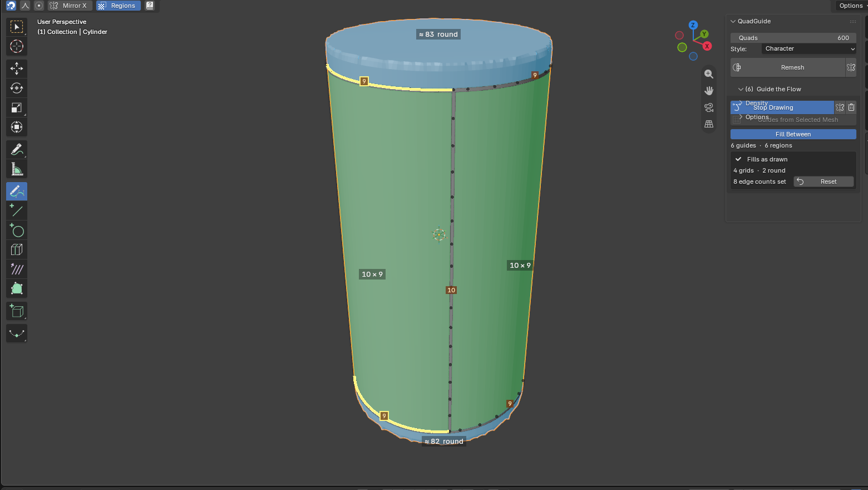868x490 pixels.
Task: Open the help manual book icon
Action: point(150,6)
